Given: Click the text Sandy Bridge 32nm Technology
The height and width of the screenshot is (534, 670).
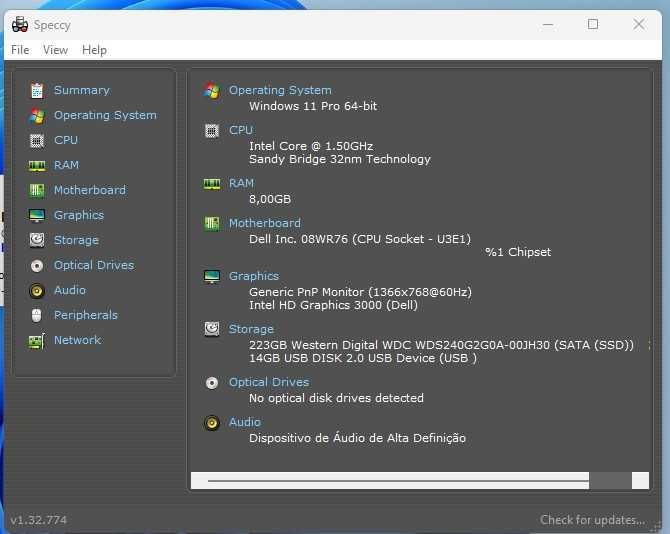Looking at the screenshot, I should pyautogui.click(x=340, y=159).
